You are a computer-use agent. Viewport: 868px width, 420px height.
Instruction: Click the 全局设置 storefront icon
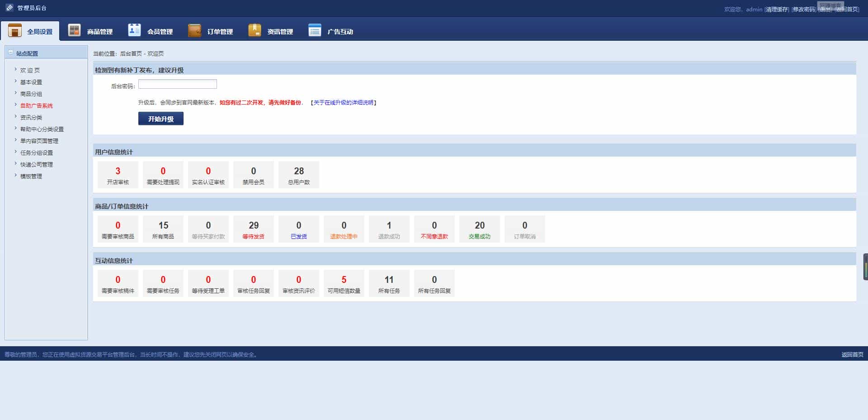coord(15,30)
